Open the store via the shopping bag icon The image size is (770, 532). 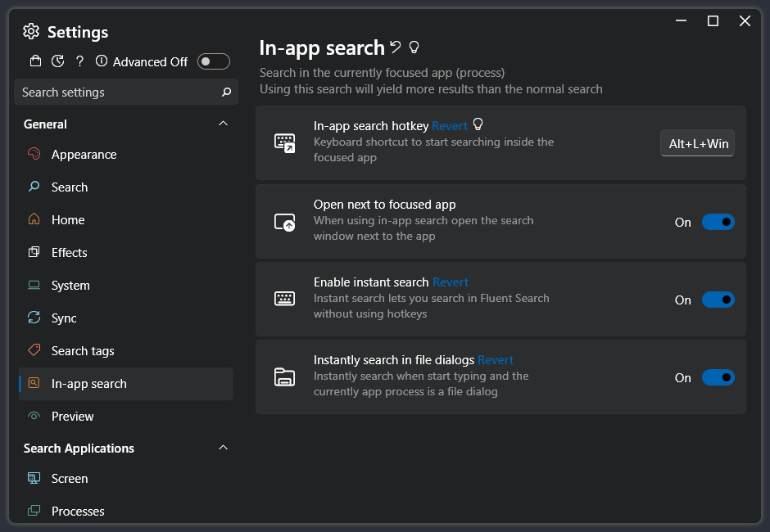[35, 61]
